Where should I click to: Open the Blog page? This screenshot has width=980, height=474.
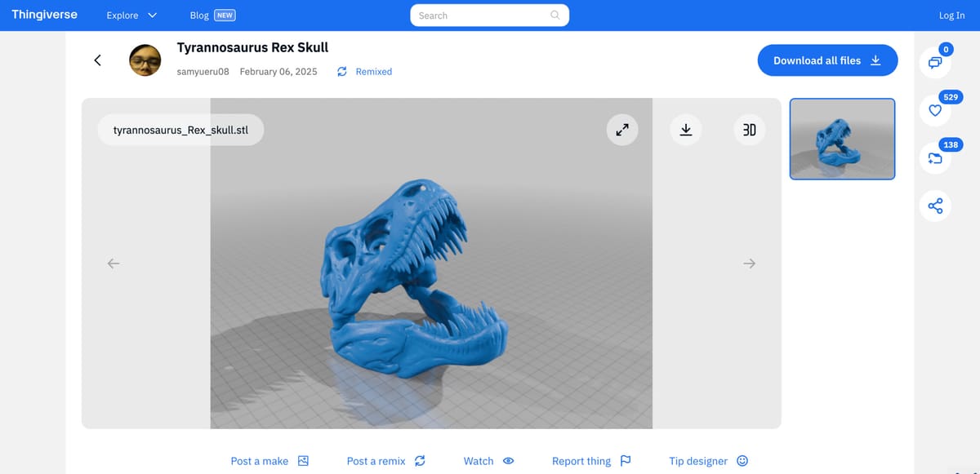[199, 16]
